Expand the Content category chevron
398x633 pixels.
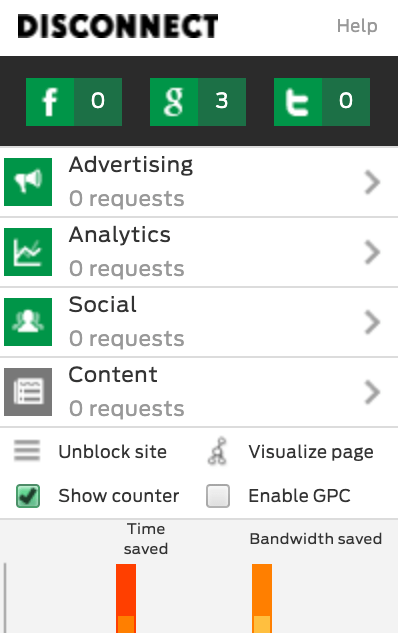click(x=373, y=392)
